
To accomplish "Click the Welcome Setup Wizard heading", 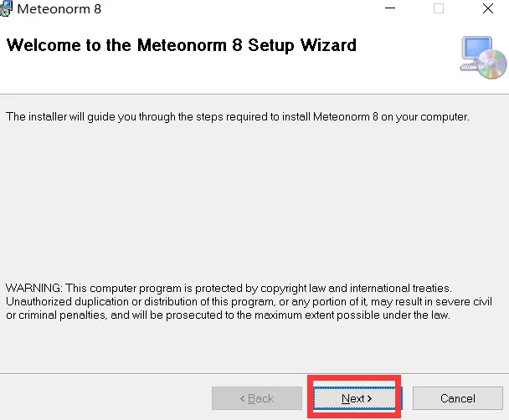I will (181, 45).
